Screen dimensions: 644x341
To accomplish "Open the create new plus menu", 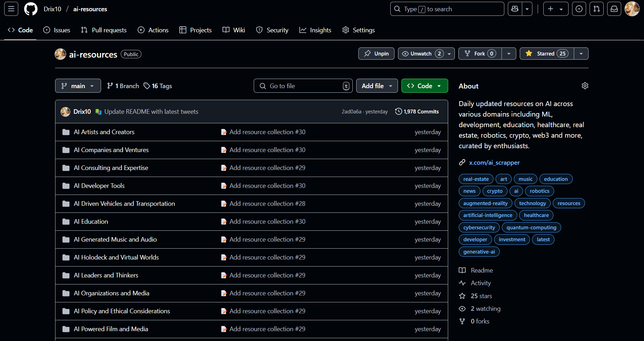I will (556, 9).
